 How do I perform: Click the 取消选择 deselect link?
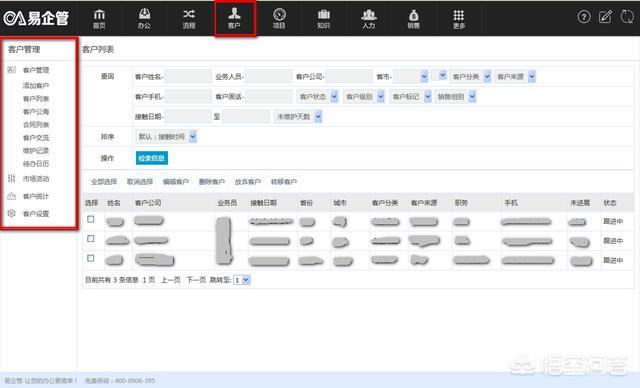[x=140, y=182]
